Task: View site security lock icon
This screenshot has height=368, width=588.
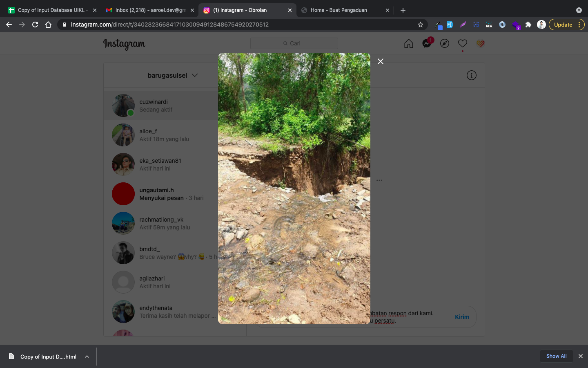Action: pyautogui.click(x=64, y=25)
